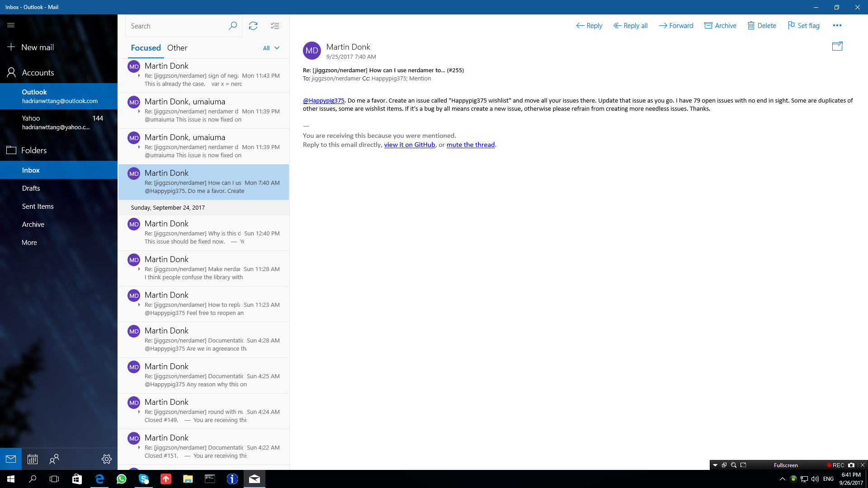Open message in new window icon
This screenshot has height=488, width=868.
point(837,46)
